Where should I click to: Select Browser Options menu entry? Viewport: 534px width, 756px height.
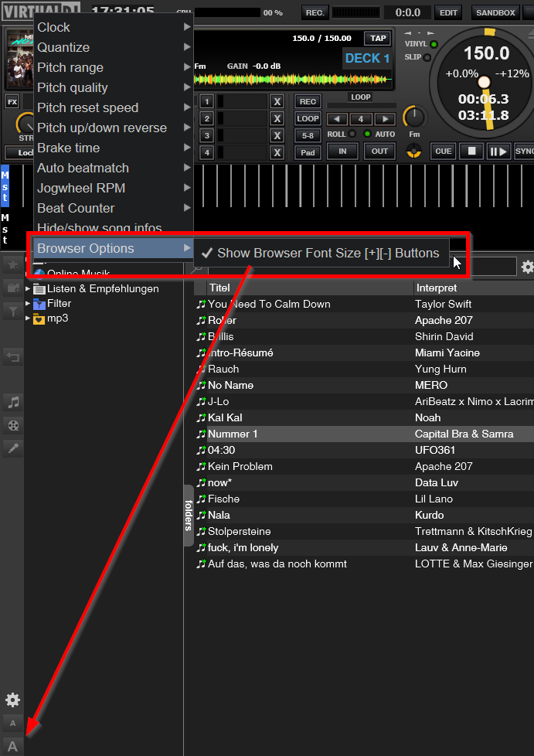[x=114, y=248]
